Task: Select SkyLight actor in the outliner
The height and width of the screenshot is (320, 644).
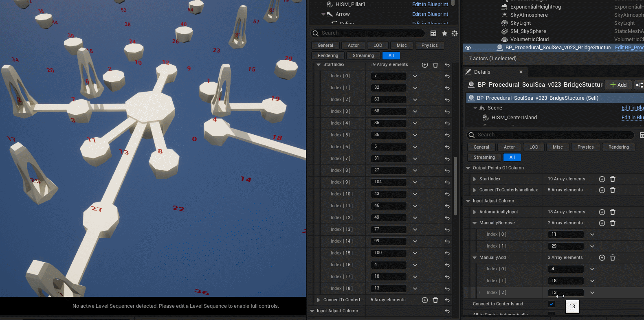Action: click(521, 23)
